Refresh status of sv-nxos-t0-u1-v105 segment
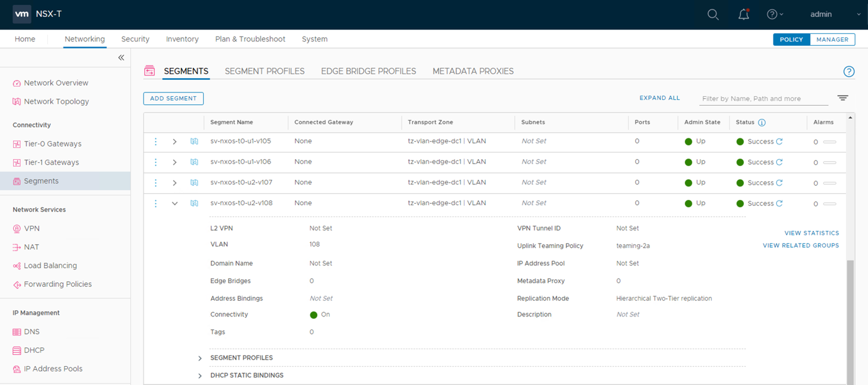The height and width of the screenshot is (385, 868). pos(779,142)
